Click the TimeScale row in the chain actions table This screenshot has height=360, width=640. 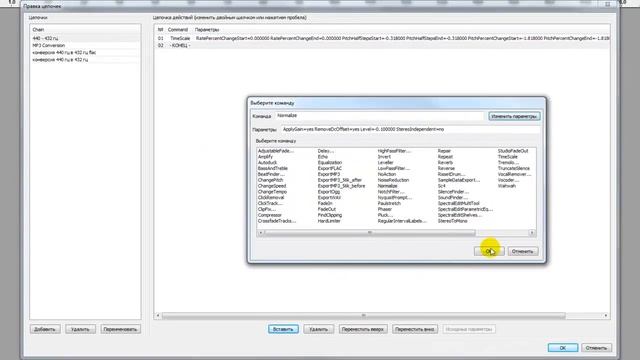tap(382, 38)
